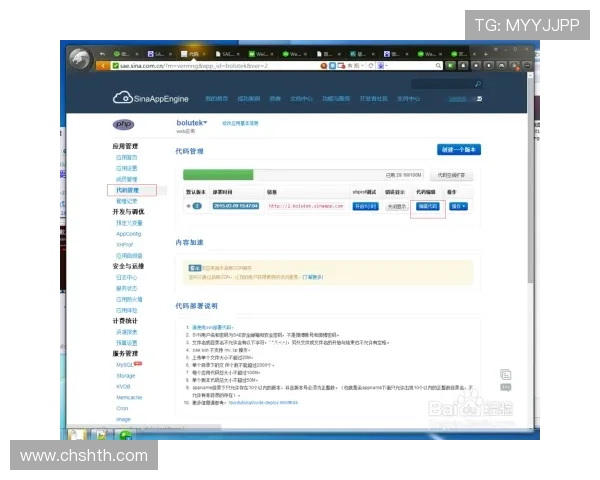Switch to the first Wei... browser tab

pos(261,54)
